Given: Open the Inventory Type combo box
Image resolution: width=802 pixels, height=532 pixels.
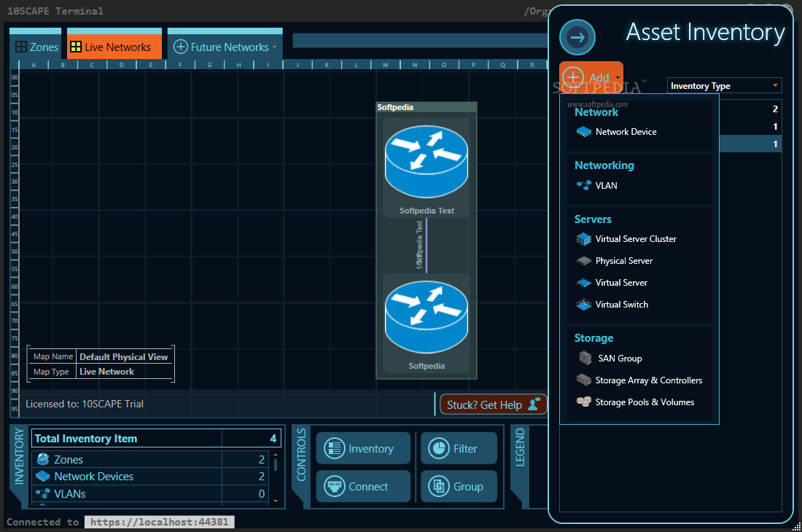Looking at the screenshot, I should (x=724, y=86).
